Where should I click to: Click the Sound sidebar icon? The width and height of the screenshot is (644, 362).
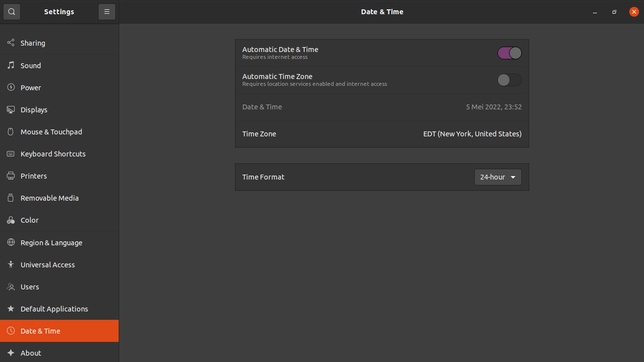tap(10, 65)
